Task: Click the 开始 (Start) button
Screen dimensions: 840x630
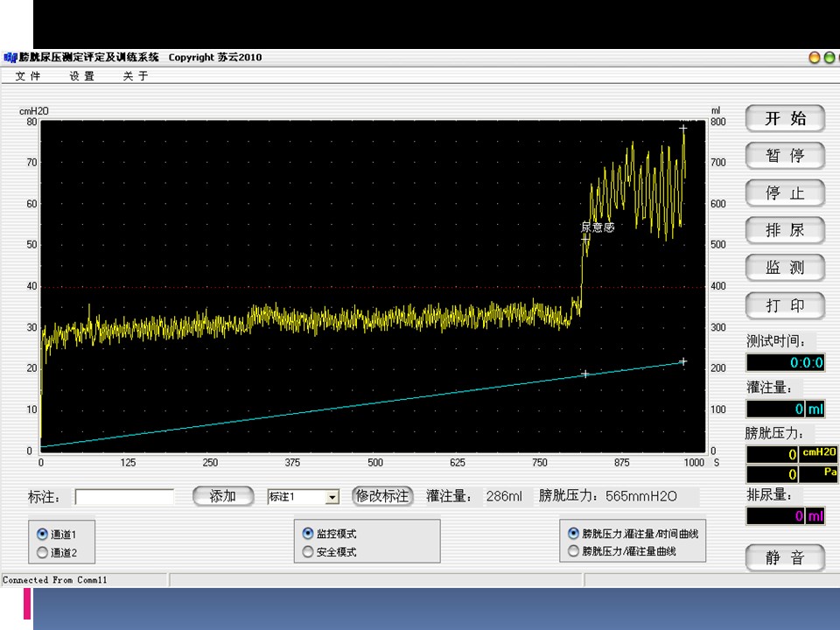Action: (785, 118)
